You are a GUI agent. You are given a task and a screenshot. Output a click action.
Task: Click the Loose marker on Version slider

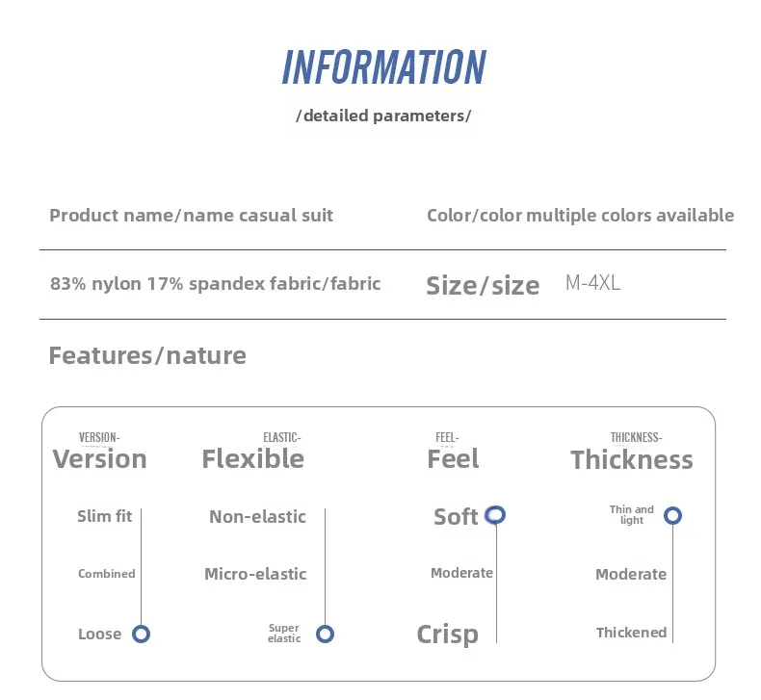click(x=142, y=634)
